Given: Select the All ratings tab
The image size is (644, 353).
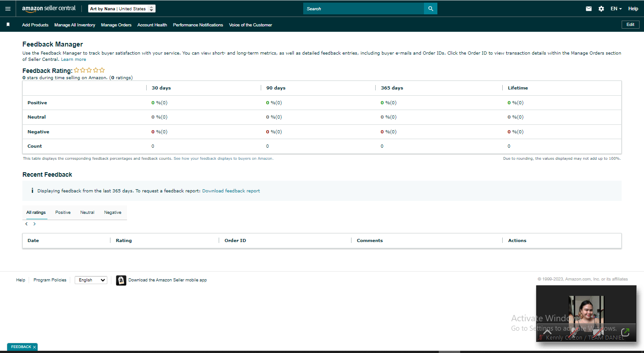Looking at the screenshot, I should click(36, 213).
